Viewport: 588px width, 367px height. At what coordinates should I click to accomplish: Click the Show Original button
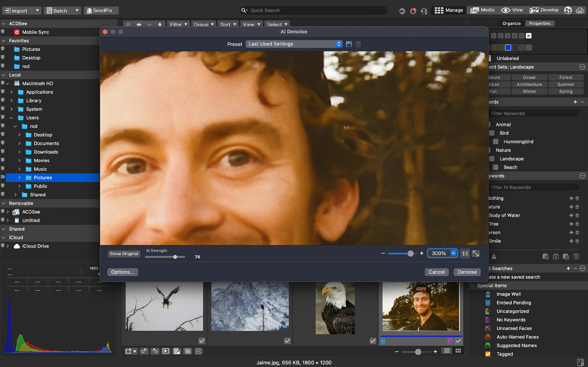pyautogui.click(x=124, y=254)
